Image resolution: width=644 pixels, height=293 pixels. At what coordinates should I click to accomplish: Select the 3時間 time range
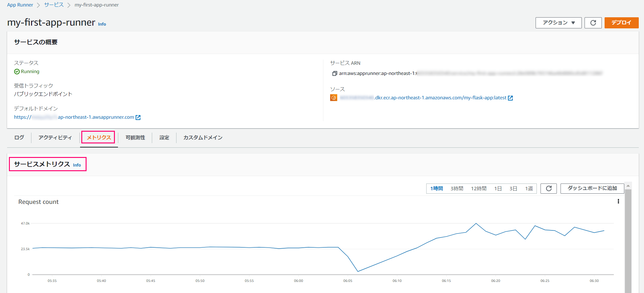(457, 188)
